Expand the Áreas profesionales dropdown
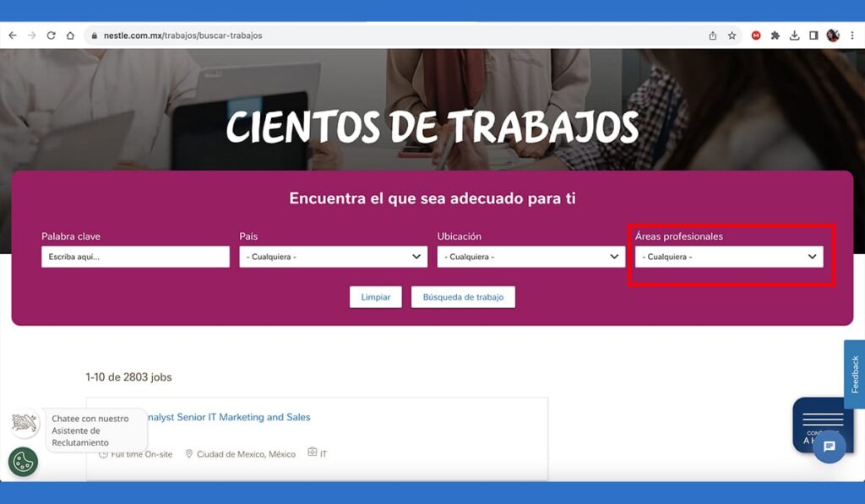This screenshot has width=865, height=504. click(729, 257)
